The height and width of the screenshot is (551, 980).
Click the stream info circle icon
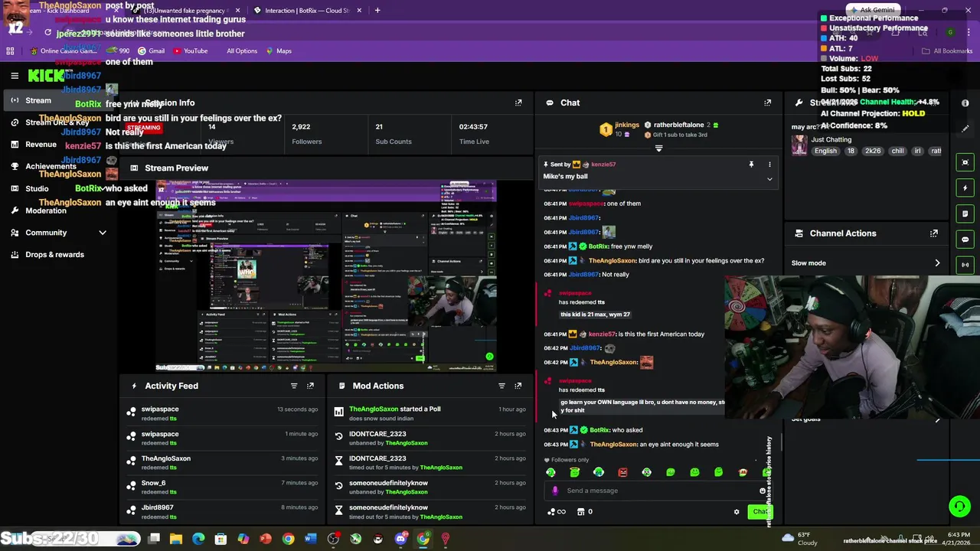(965, 103)
